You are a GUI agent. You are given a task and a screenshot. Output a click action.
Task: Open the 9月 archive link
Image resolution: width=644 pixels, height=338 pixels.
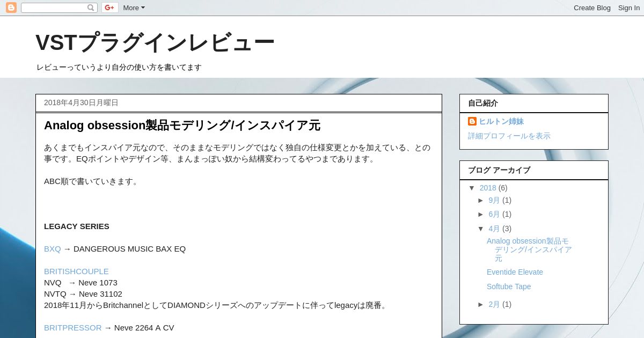[x=494, y=200]
